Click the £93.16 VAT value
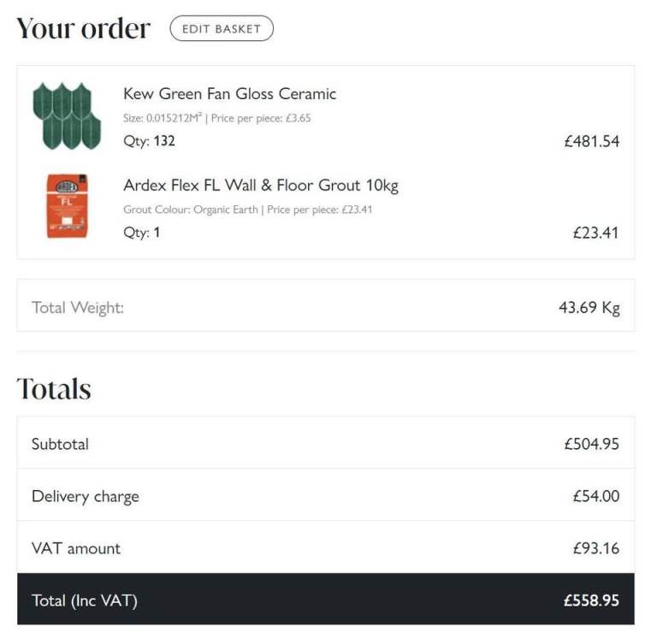The height and width of the screenshot is (644, 657). [595, 548]
